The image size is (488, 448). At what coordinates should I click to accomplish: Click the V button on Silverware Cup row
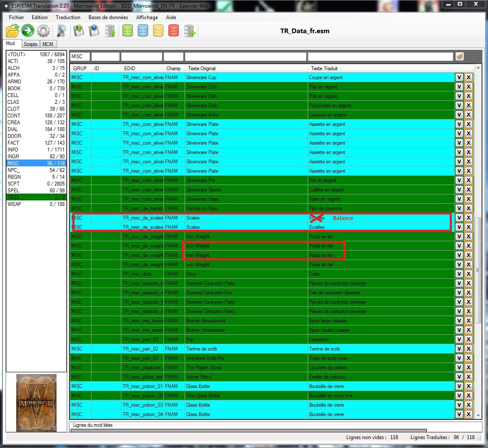[459, 77]
